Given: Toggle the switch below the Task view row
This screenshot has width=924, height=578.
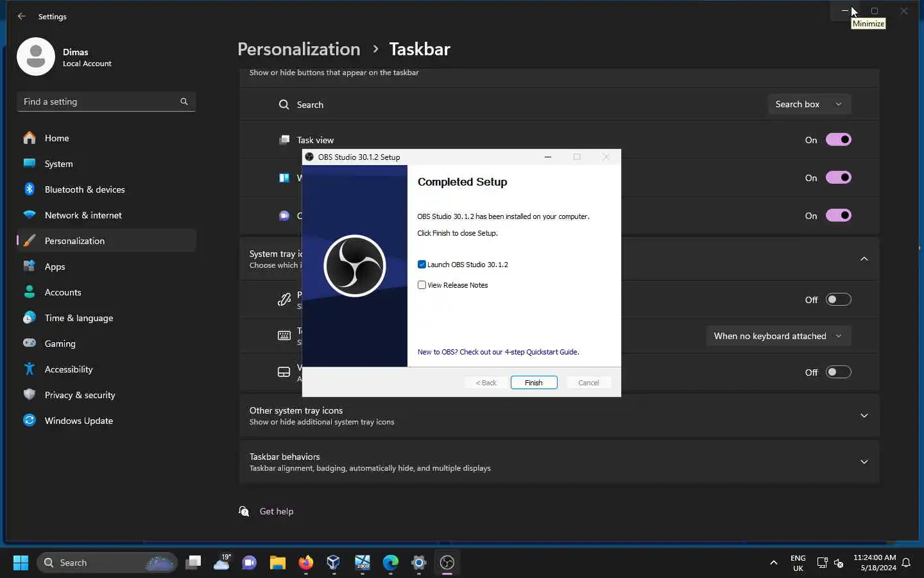Looking at the screenshot, I should (838, 177).
